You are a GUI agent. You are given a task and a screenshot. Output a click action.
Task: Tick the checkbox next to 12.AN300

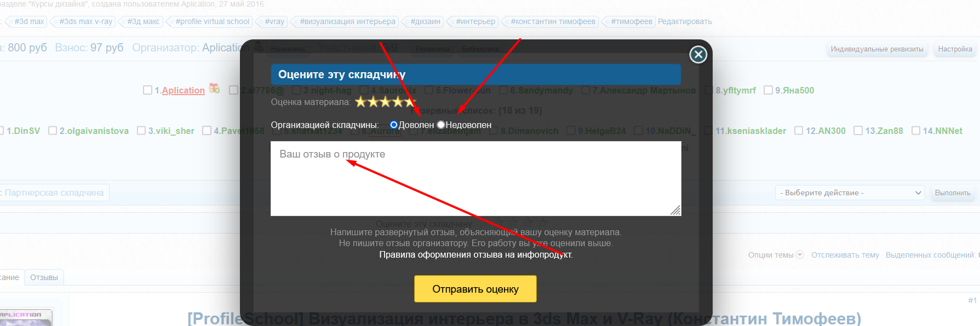pyautogui.click(x=799, y=130)
